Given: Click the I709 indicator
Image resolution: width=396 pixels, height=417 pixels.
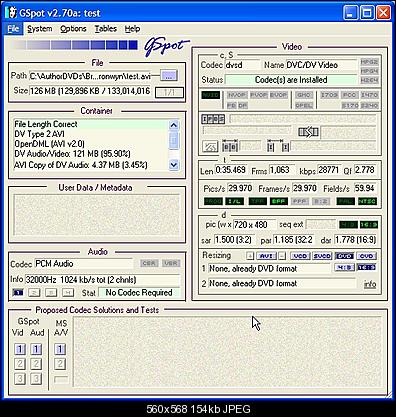Looking at the screenshot, I should click(329, 95).
